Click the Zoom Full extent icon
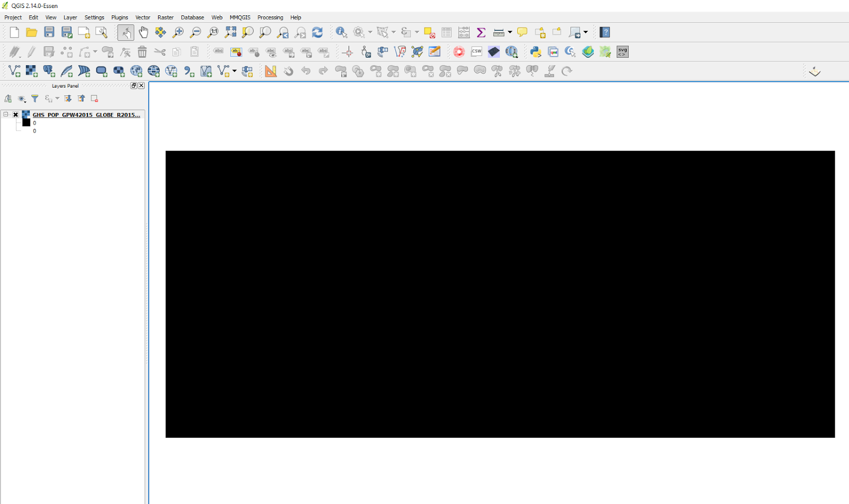 [230, 32]
